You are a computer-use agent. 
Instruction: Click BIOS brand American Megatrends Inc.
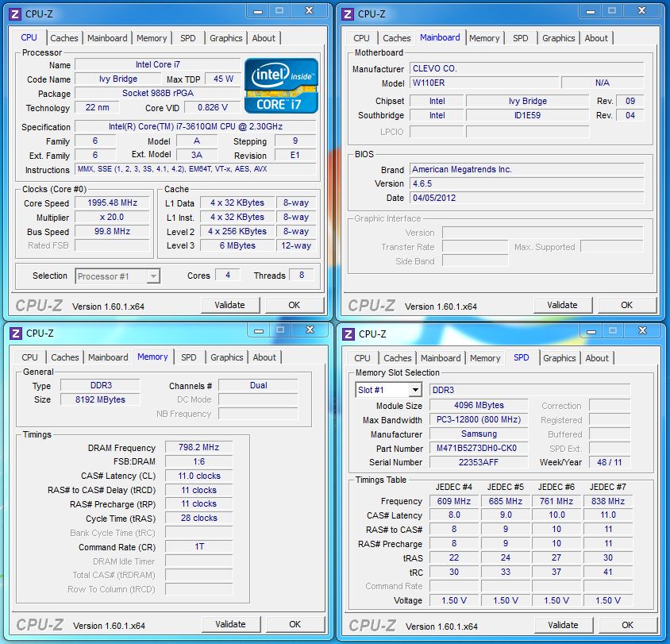coord(527,169)
